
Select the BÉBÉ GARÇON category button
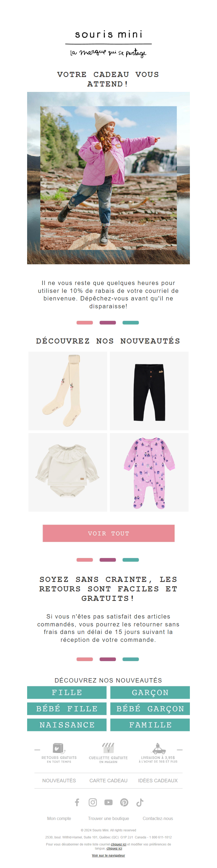pyautogui.click(x=150, y=709)
